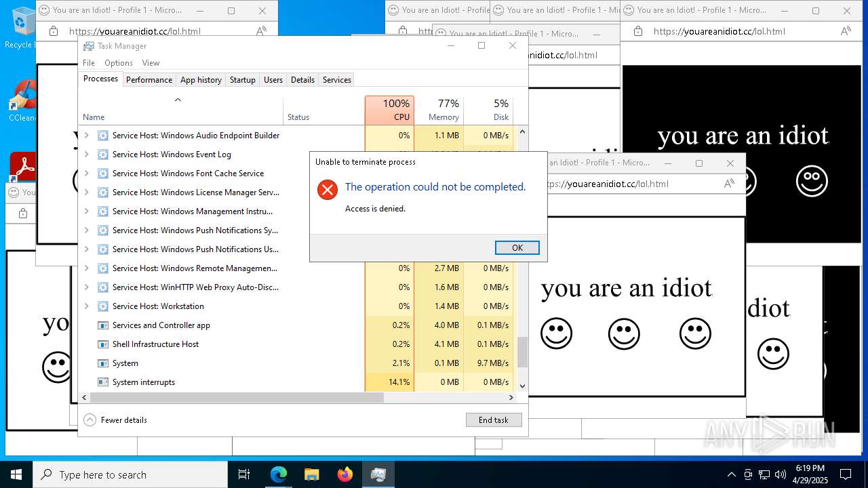Collapse Task Manager with Fewer details
The image size is (868, 488).
click(115, 420)
